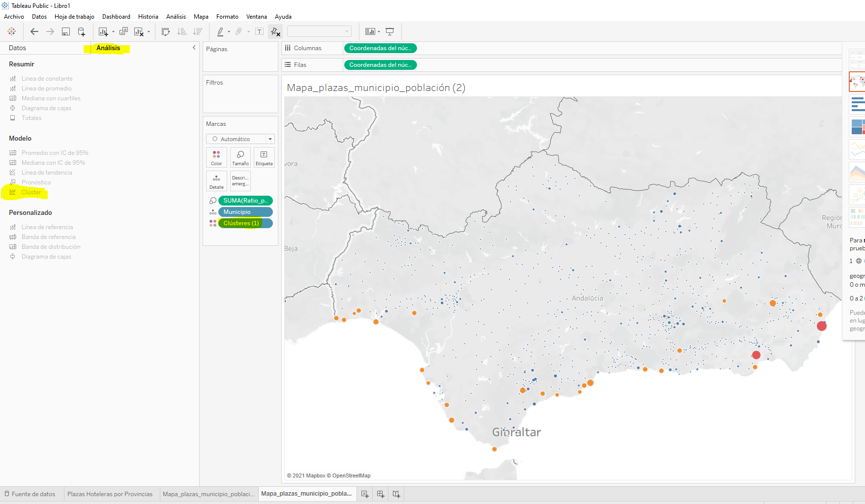Toggle the highlight pen in the toolbar

(221, 31)
